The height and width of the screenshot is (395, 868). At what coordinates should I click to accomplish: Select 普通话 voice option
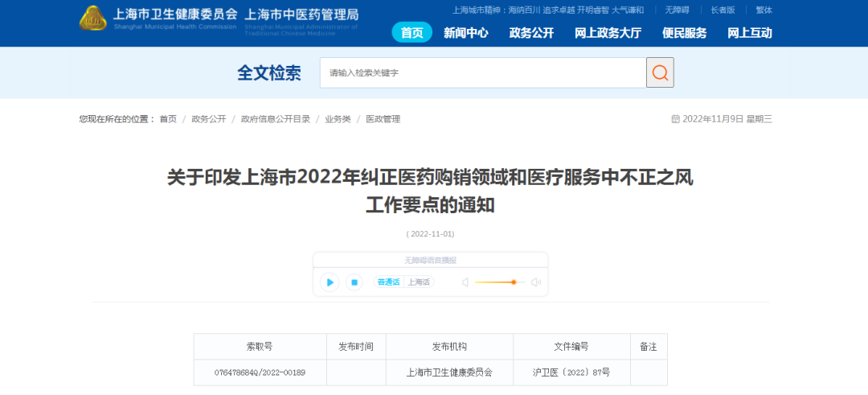tap(388, 282)
